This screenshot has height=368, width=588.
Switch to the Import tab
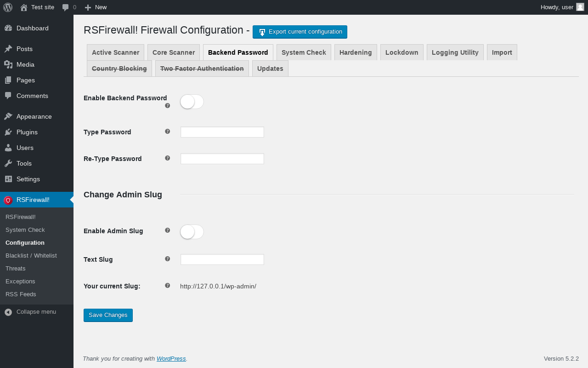coord(502,52)
